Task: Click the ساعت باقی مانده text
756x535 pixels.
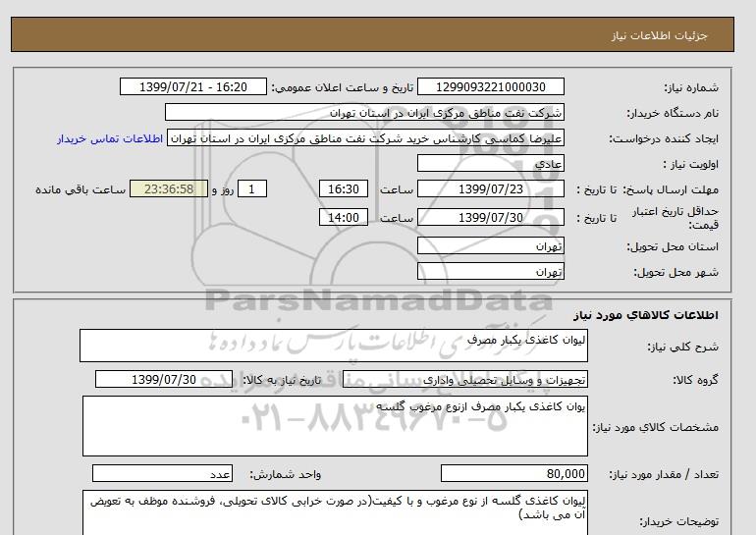Action: [81, 189]
